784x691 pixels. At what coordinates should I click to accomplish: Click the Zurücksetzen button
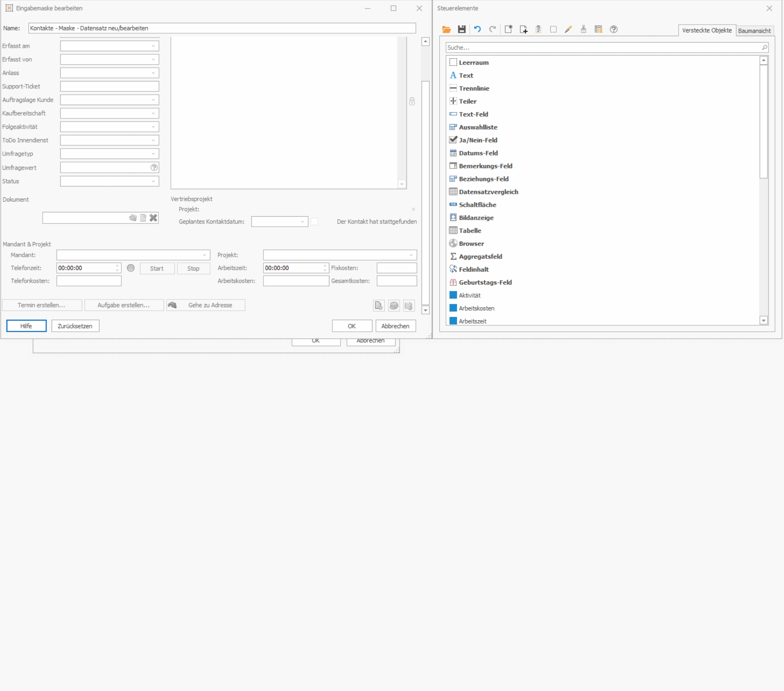(75, 326)
